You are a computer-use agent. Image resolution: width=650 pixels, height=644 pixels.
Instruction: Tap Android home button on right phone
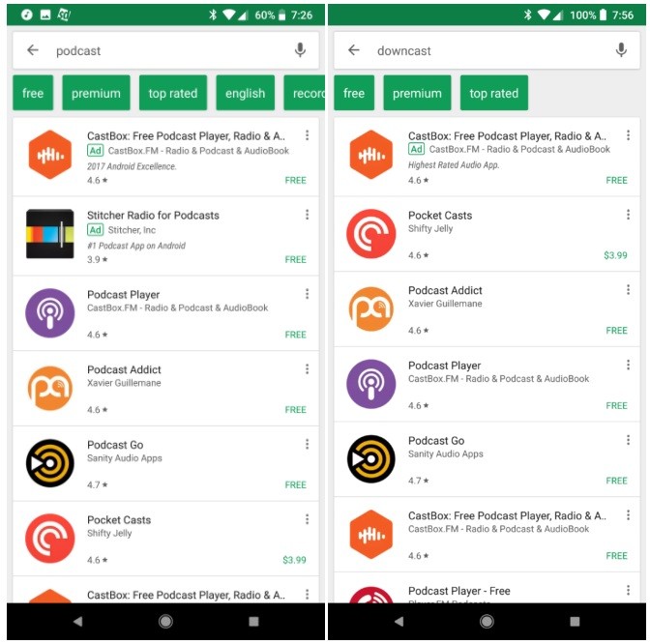coord(487,621)
